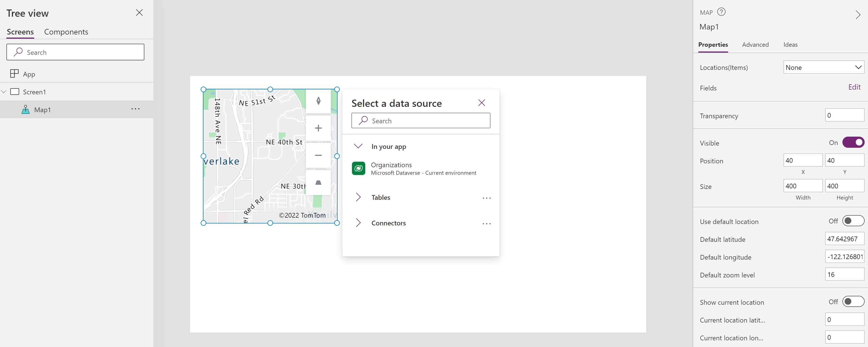
Task: Expand the Connectors section
Action: [x=359, y=223]
